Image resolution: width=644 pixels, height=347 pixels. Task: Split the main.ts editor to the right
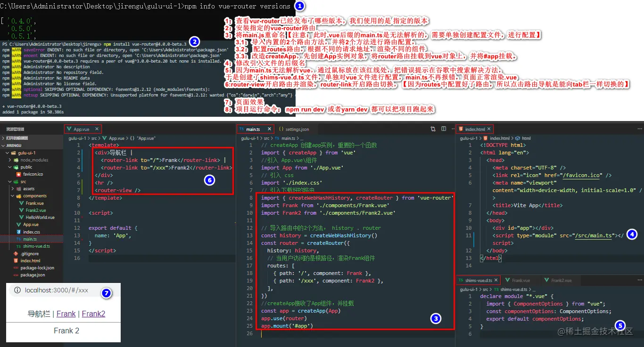click(444, 129)
